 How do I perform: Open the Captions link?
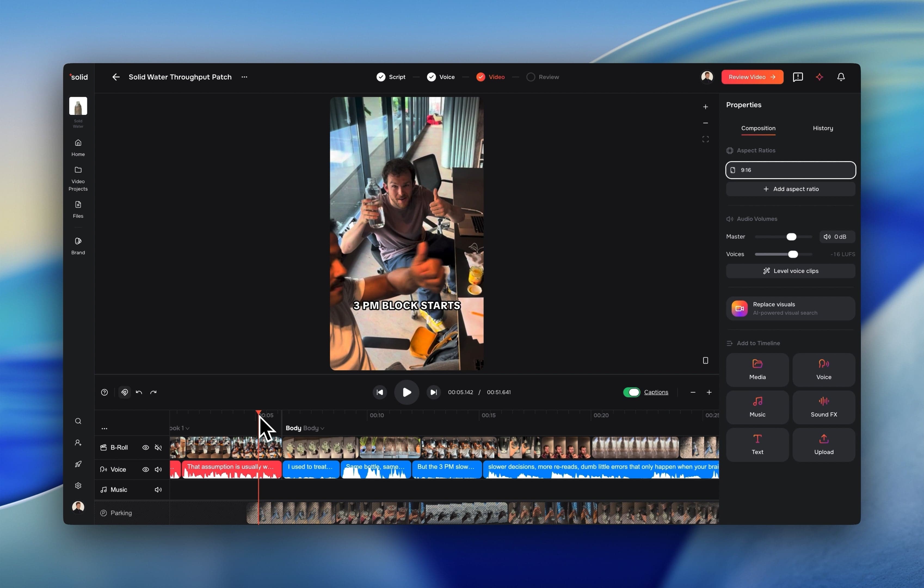coord(656,392)
